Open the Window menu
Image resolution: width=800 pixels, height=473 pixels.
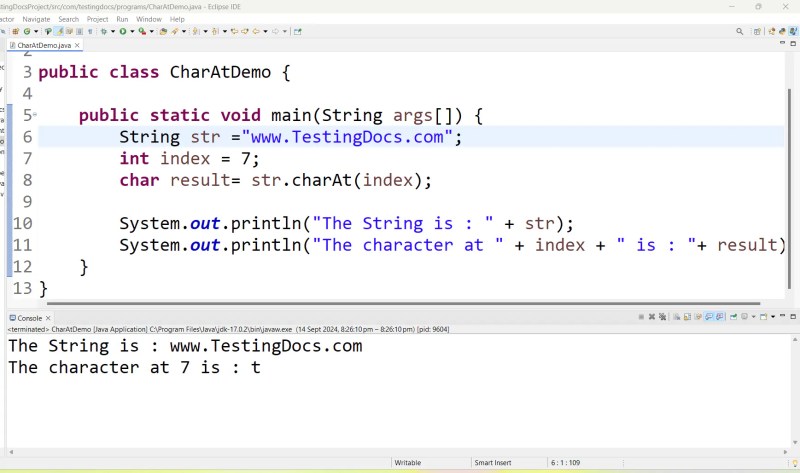pos(148,19)
